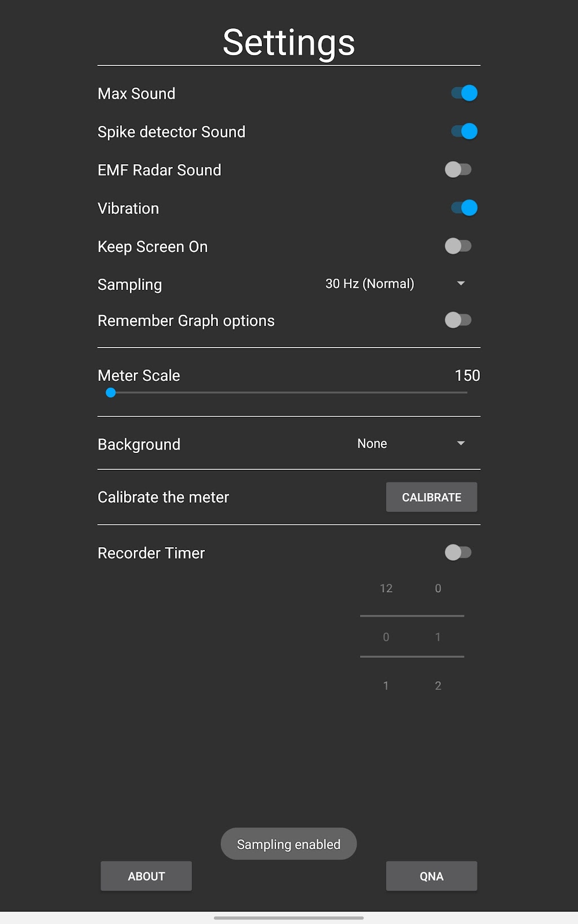578x924 pixels.
Task: Open the QNA section
Action: (x=431, y=876)
